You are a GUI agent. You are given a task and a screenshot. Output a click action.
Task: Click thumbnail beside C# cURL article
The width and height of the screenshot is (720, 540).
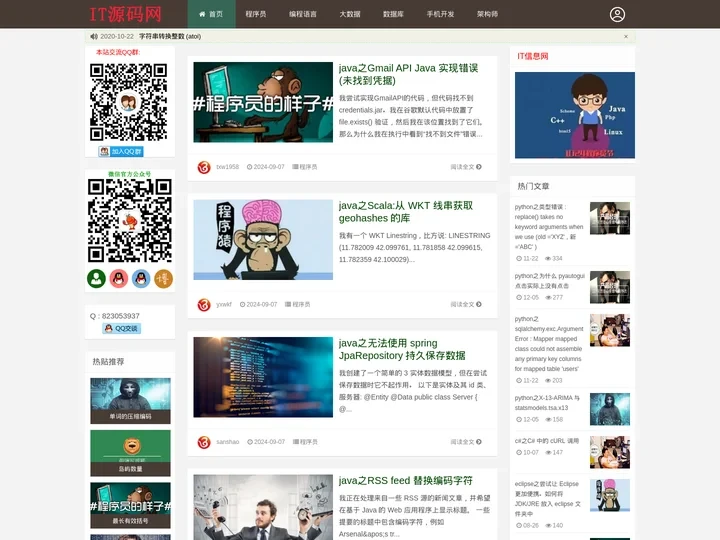click(x=610, y=452)
